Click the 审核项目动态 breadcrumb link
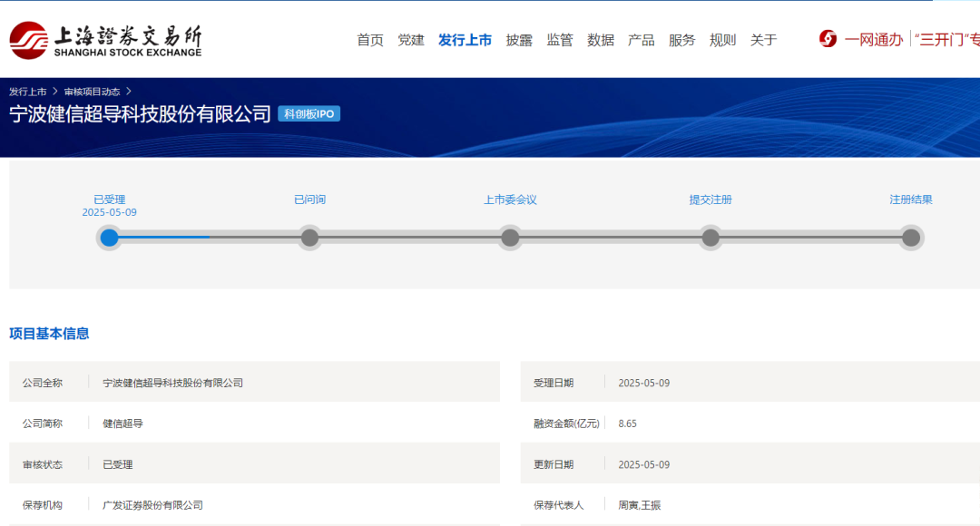The image size is (980, 526). [92, 92]
